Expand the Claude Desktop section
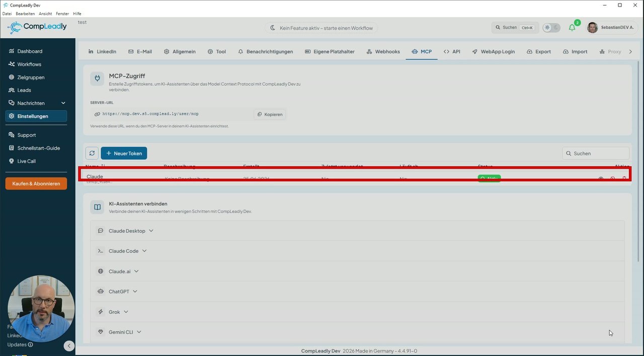 (x=357, y=231)
